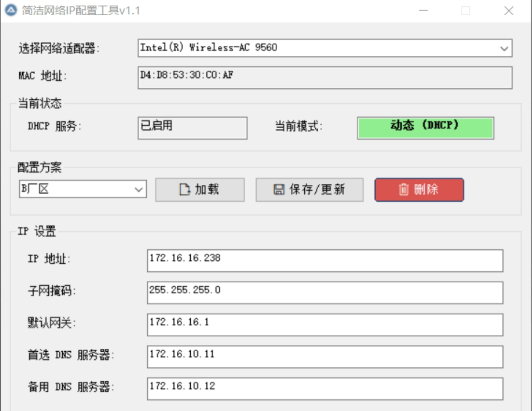Click the trash can icon on 删除
Image resolution: width=532 pixels, height=411 pixels.
tap(404, 190)
